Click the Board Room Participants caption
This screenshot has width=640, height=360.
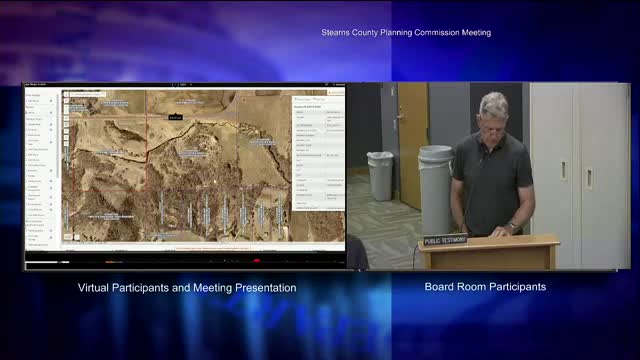tap(485, 287)
